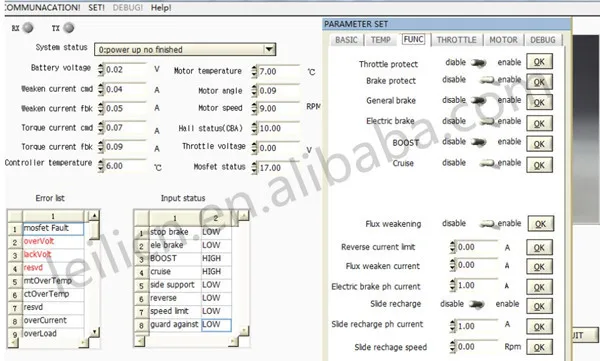Click OK for Reverse current limit

click(x=539, y=248)
